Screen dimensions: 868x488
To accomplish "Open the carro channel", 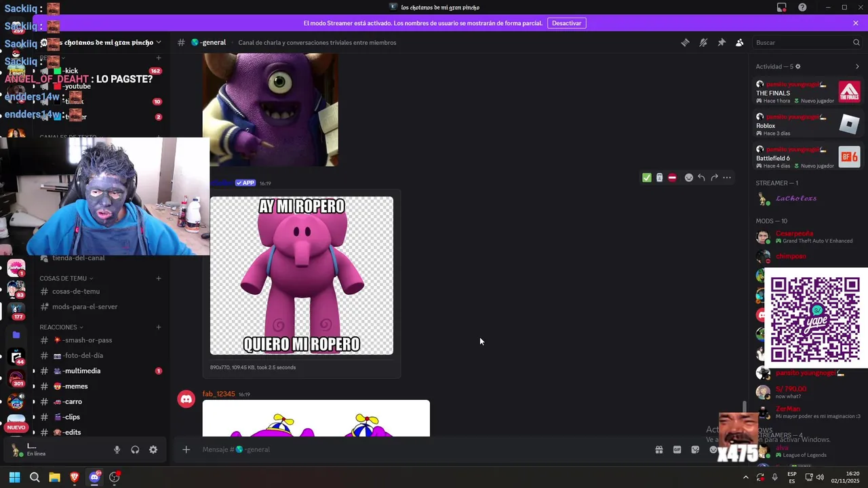I will click(100, 401).
